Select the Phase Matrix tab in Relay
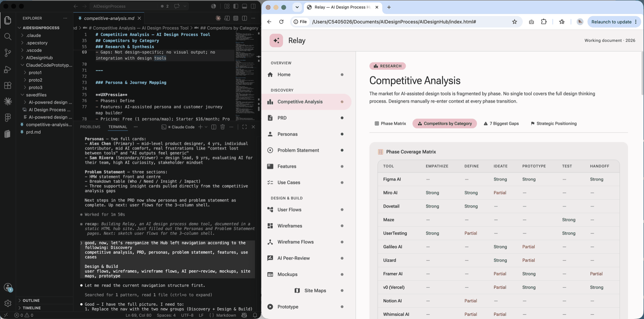The image size is (644, 319). (390, 124)
